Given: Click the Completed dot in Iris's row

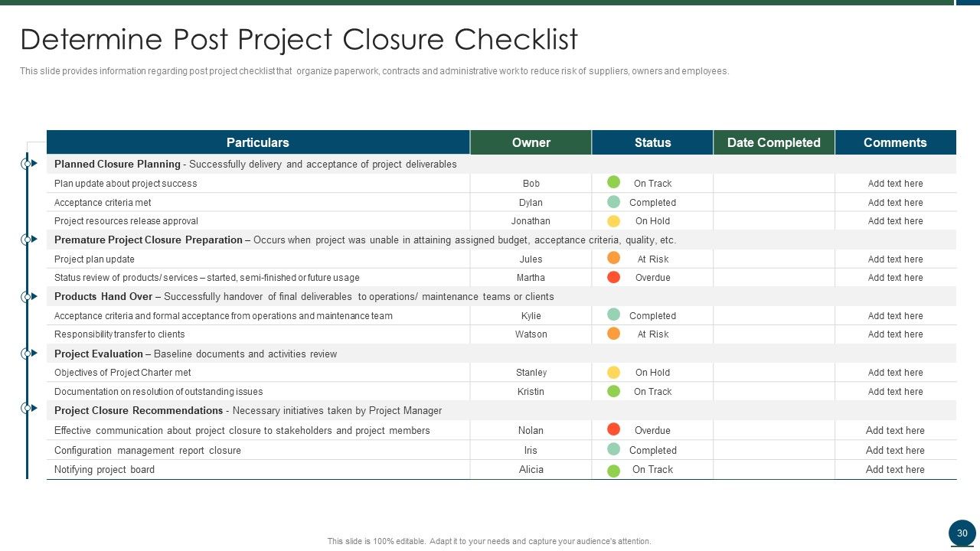Looking at the screenshot, I should click(x=613, y=449).
